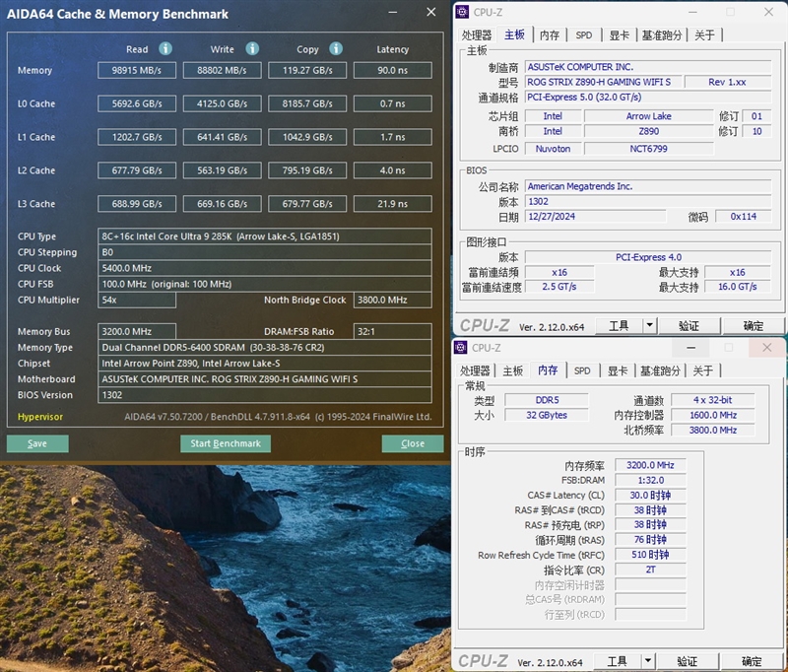The image size is (788, 672).
Task: Click CPU-Z app icon in upper window titlebar
Action: click(x=462, y=12)
